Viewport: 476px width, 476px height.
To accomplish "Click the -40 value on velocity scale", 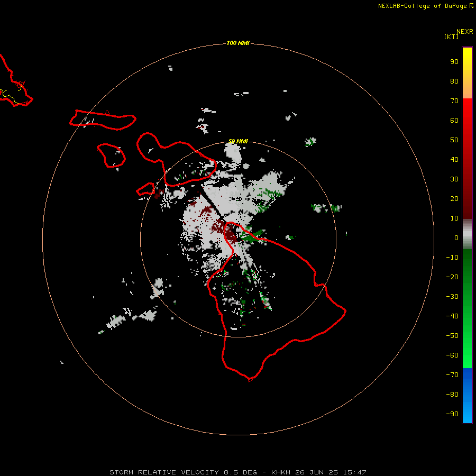I will coord(452,316).
